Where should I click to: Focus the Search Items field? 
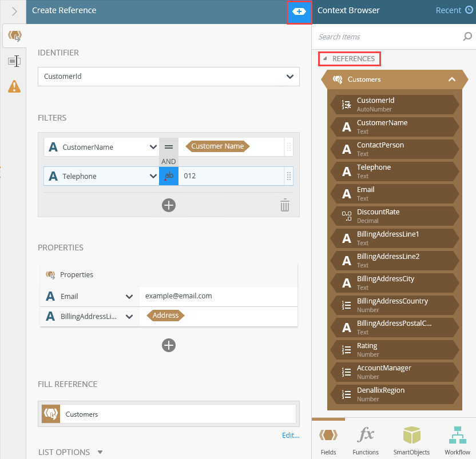pyautogui.click(x=388, y=37)
